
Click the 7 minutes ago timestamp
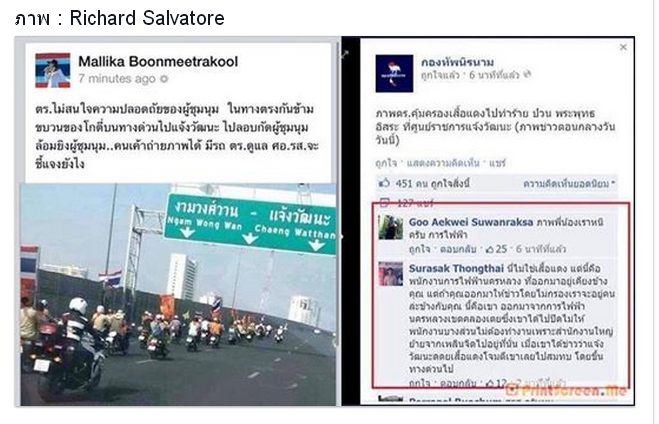[117, 79]
